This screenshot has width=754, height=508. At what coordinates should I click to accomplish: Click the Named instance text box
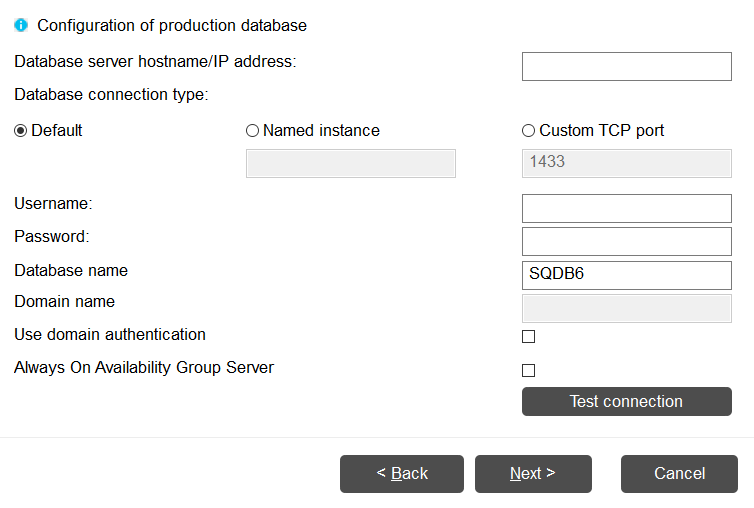pos(350,164)
